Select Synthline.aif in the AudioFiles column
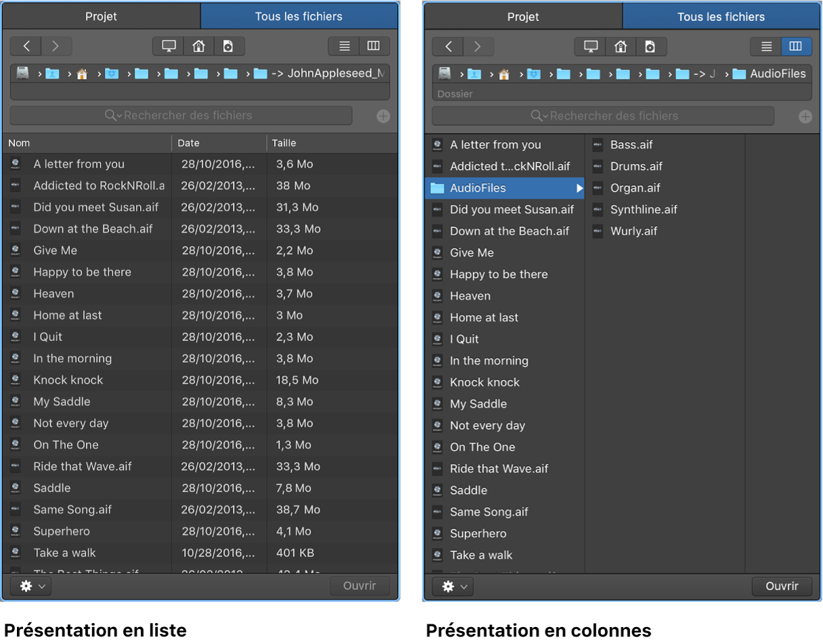Image resolution: width=823 pixels, height=644 pixels. (643, 210)
